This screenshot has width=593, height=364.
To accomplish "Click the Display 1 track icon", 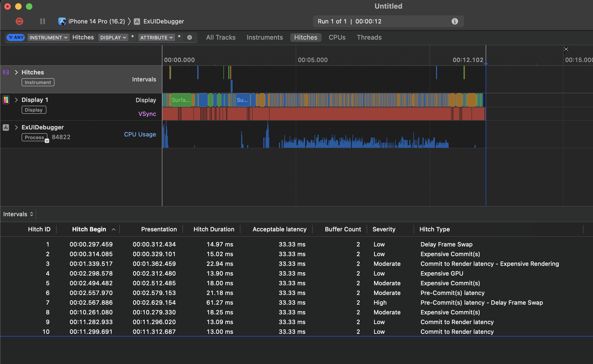I will [6, 100].
